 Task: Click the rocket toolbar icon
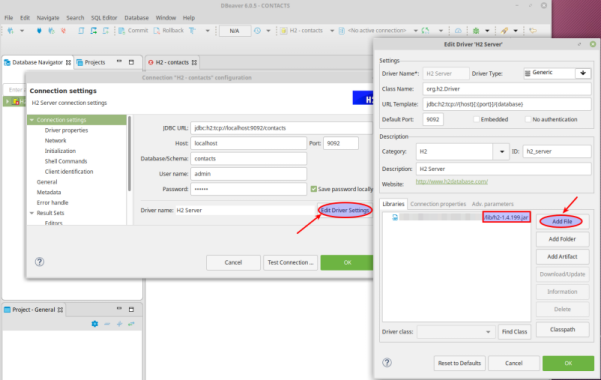coord(504,31)
